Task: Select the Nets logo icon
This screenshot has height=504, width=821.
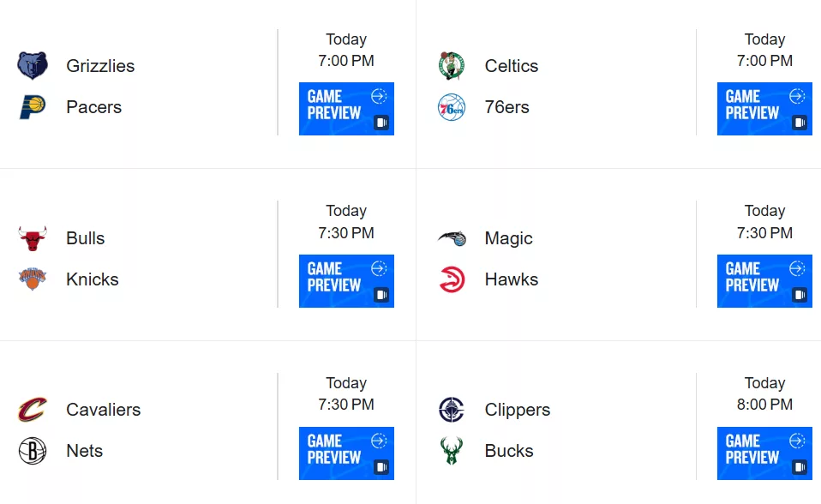Action: click(33, 451)
